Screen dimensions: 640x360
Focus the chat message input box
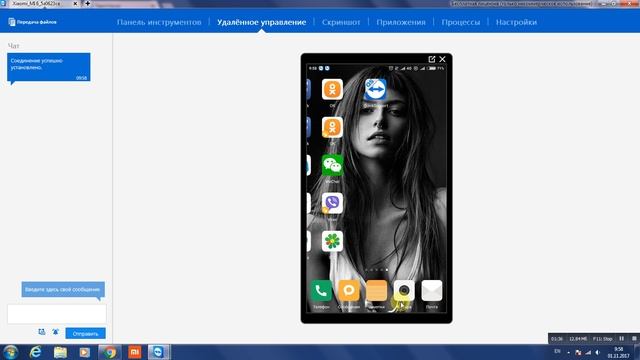(x=57, y=313)
